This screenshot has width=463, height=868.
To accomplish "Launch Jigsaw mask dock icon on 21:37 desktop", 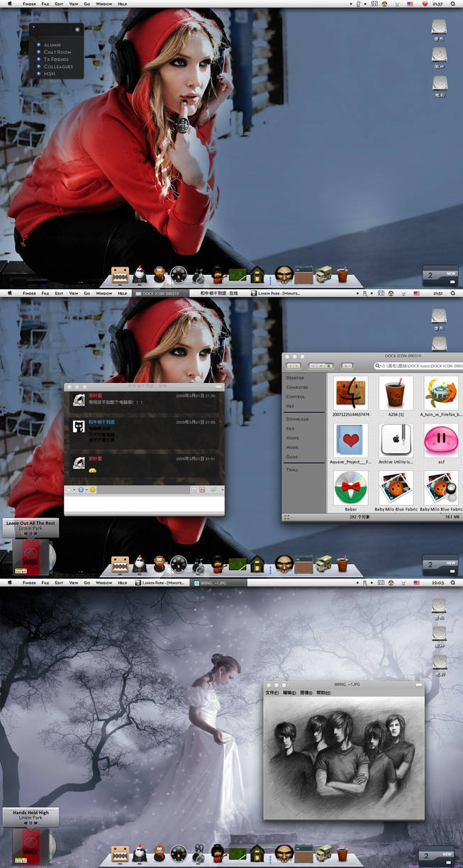I will pos(284,274).
